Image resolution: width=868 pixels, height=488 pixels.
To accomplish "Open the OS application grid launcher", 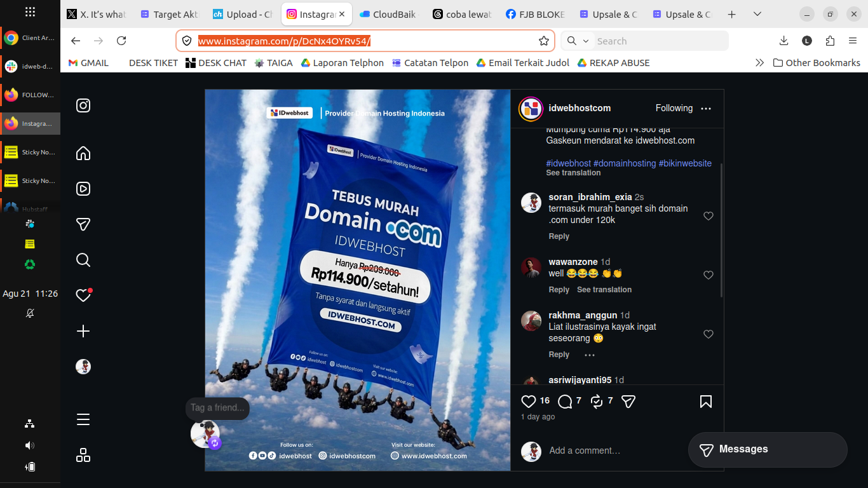I will tap(30, 11).
